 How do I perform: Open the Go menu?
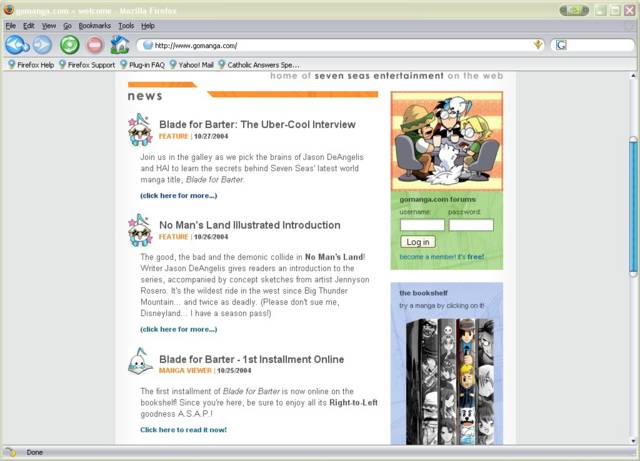point(67,26)
